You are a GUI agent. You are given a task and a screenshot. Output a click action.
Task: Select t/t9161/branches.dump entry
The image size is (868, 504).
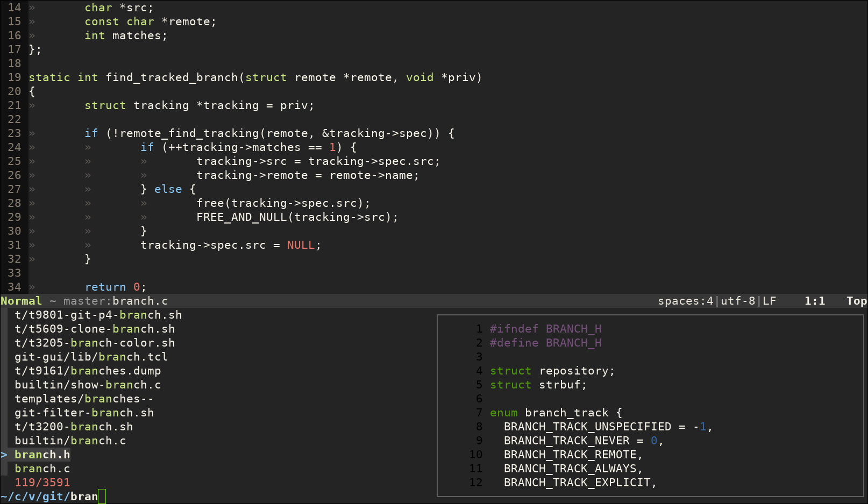pos(88,371)
